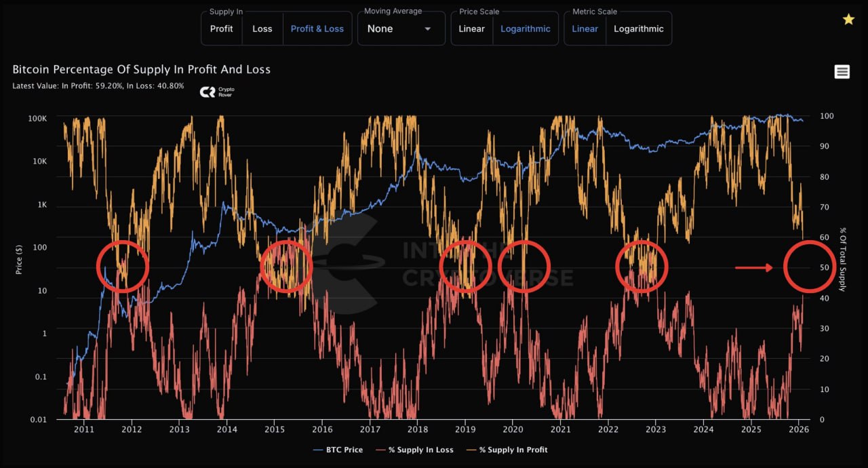The width and height of the screenshot is (868, 468).
Task: Open the Moving Average dropdown
Action: 399,29
